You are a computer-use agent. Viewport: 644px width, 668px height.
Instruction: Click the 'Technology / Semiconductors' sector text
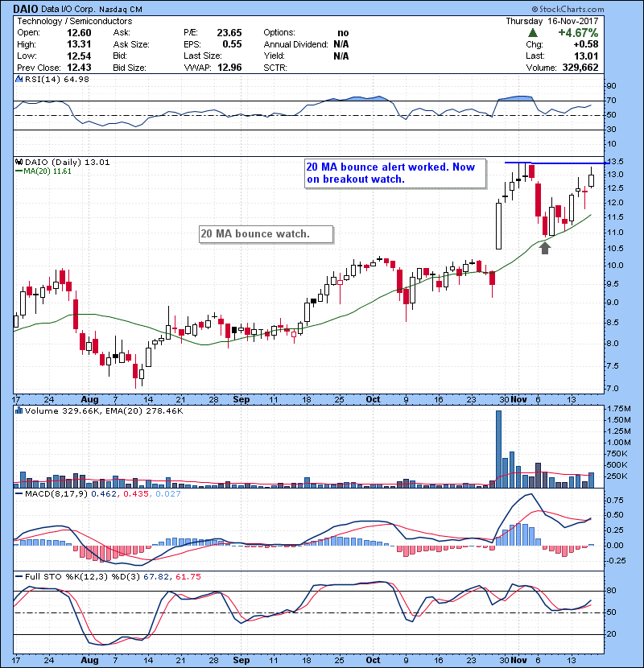(x=75, y=21)
